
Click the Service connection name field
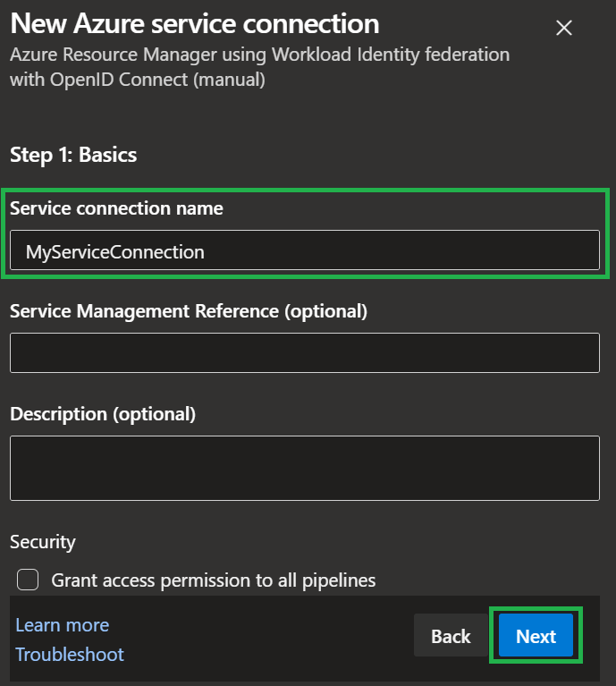coord(305,250)
